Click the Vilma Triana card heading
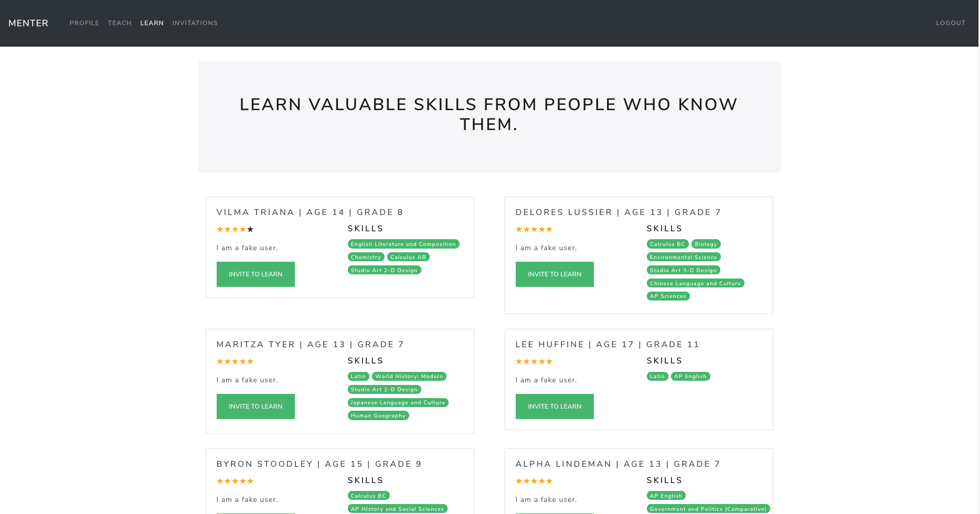The height and width of the screenshot is (514, 980). click(310, 212)
